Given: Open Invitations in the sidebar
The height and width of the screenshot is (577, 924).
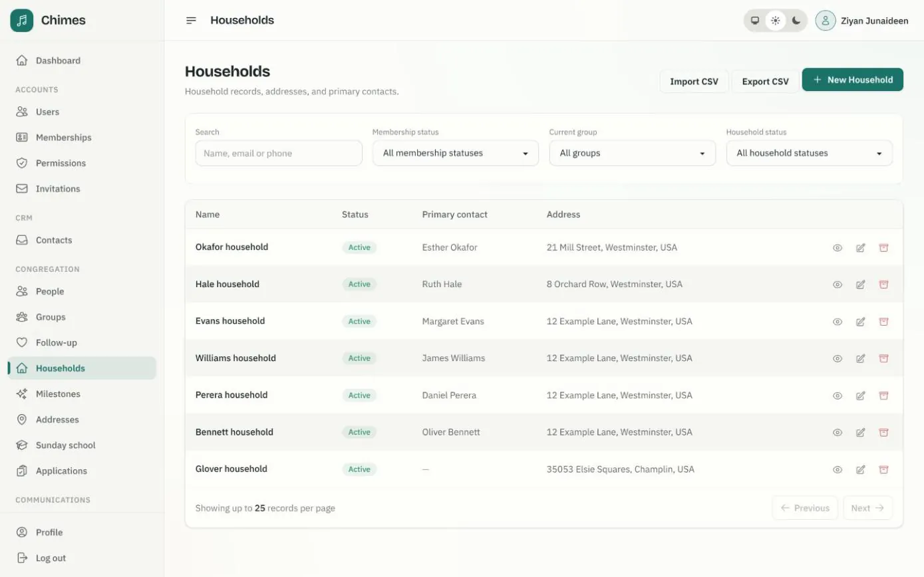Looking at the screenshot, I should click(82, 189).
